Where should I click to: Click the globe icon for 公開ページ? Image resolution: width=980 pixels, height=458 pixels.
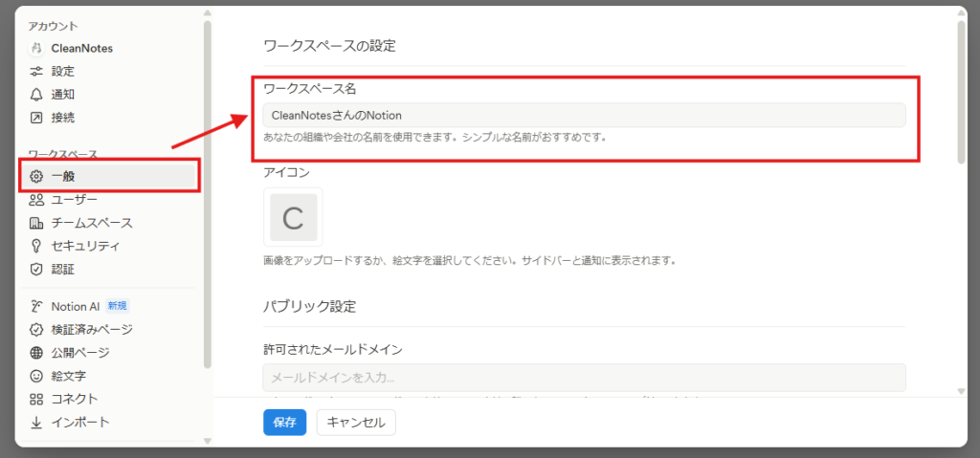(x=36, y=353)
